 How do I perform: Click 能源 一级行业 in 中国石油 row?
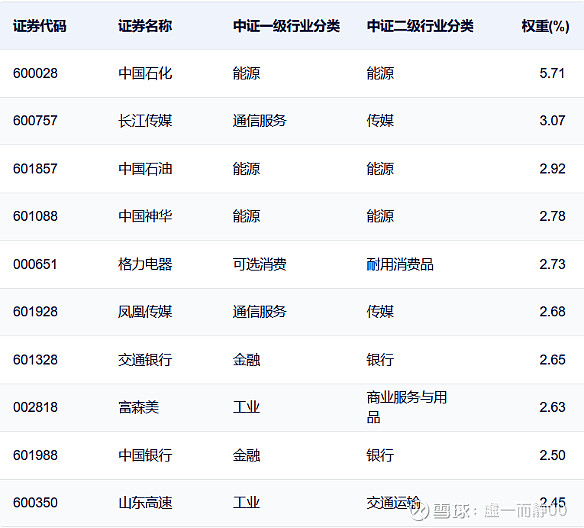point(246,169)
